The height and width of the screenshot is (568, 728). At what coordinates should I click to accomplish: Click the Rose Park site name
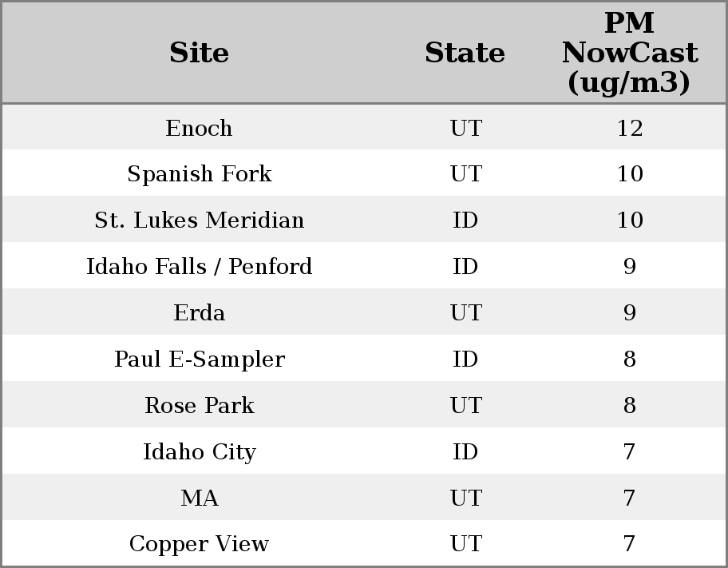pos(199,405)
